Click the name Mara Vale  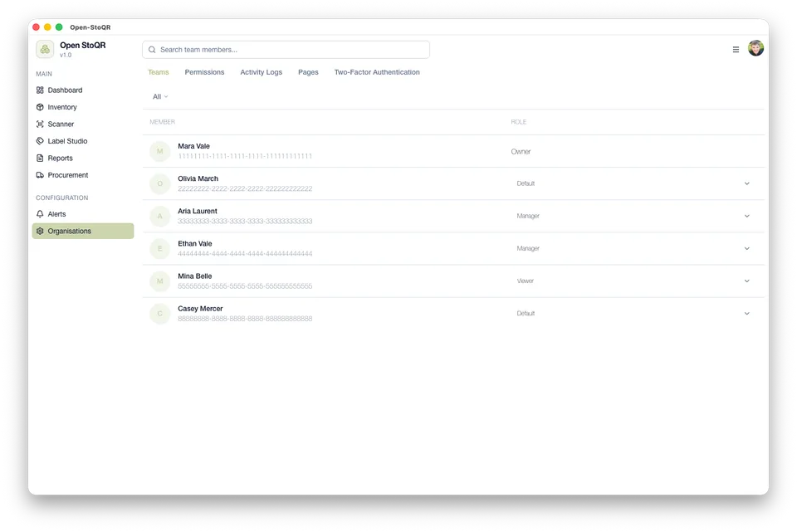click(x=193, y=146)
